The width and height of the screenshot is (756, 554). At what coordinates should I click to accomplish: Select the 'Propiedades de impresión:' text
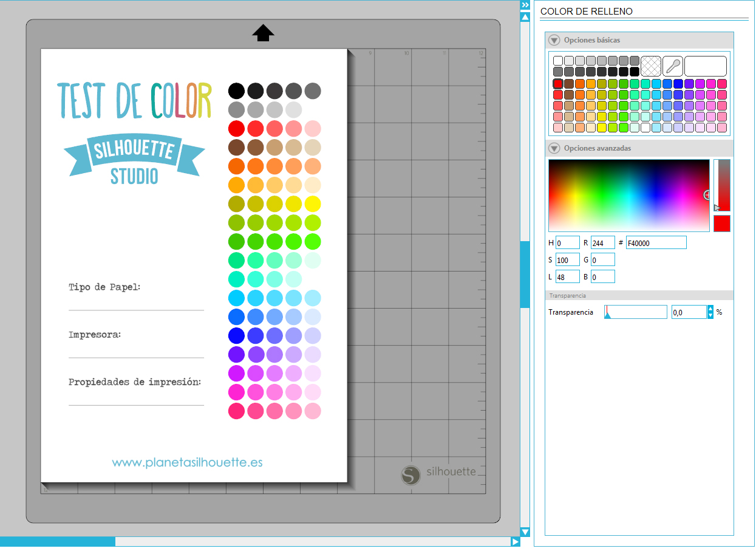[x=135, y=382]
